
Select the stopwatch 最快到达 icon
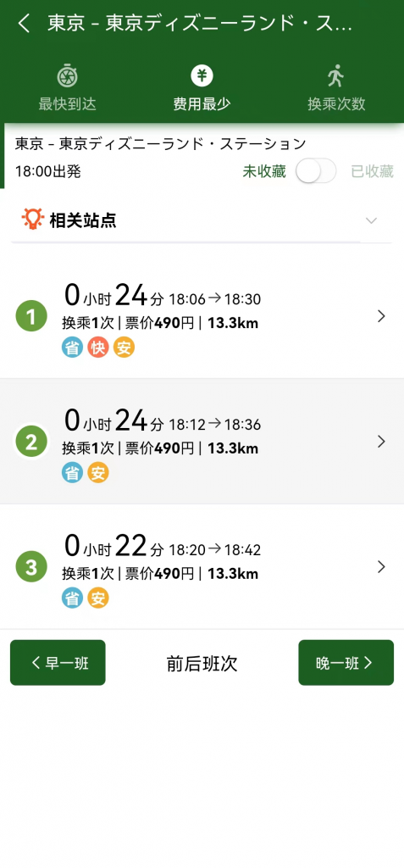click(67, 75)
